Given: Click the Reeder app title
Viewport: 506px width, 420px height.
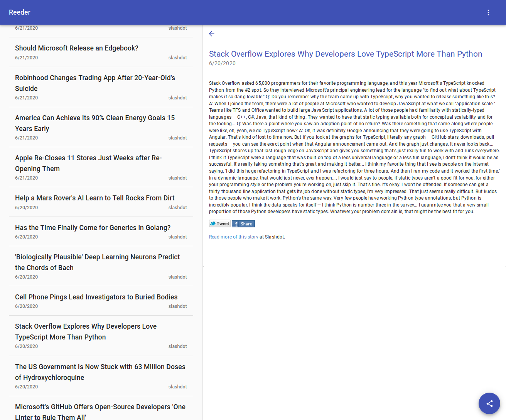Looking at the screenshot, I should 20,12.
